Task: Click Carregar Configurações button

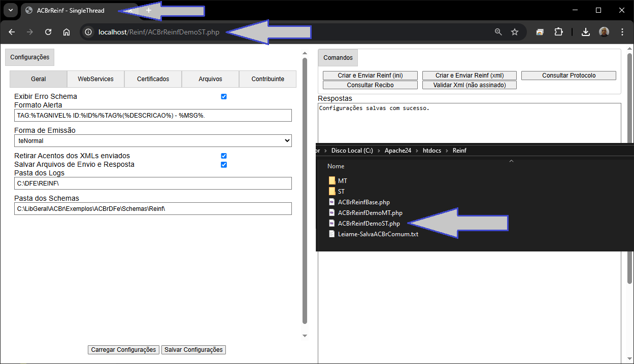Action: (x=123, y=350)
